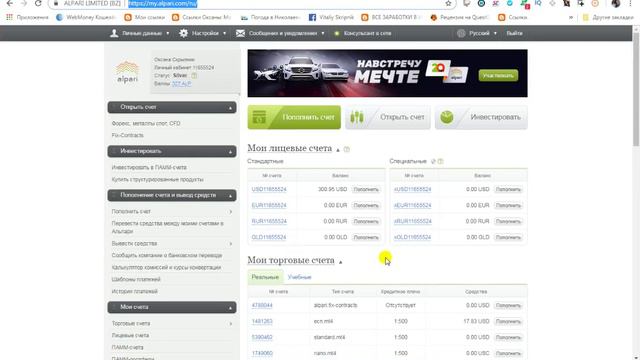Switch to the Учебные tab
This screenshot has width=640, height=360.
pyautogui.click(x=299, y=277)
